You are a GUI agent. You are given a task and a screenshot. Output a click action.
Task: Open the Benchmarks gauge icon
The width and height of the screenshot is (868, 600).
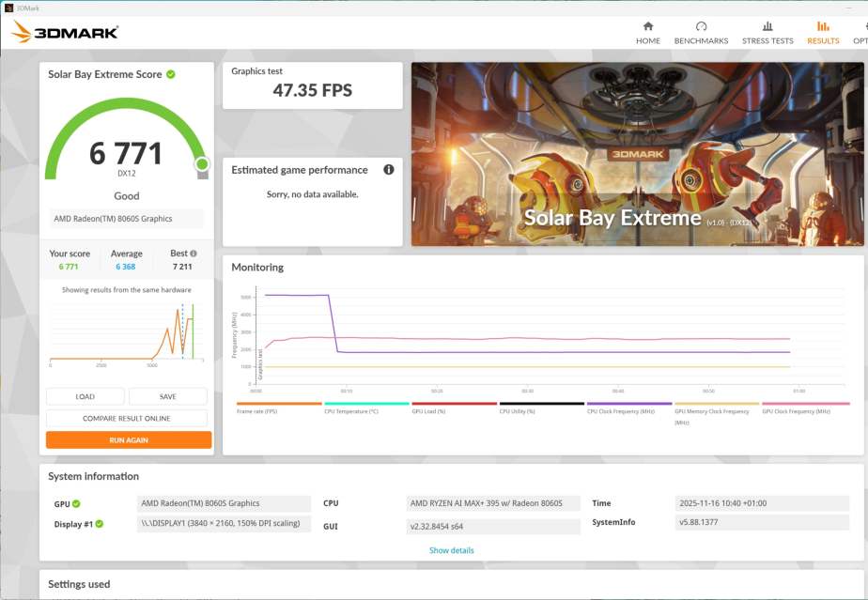tap(701, 26)
